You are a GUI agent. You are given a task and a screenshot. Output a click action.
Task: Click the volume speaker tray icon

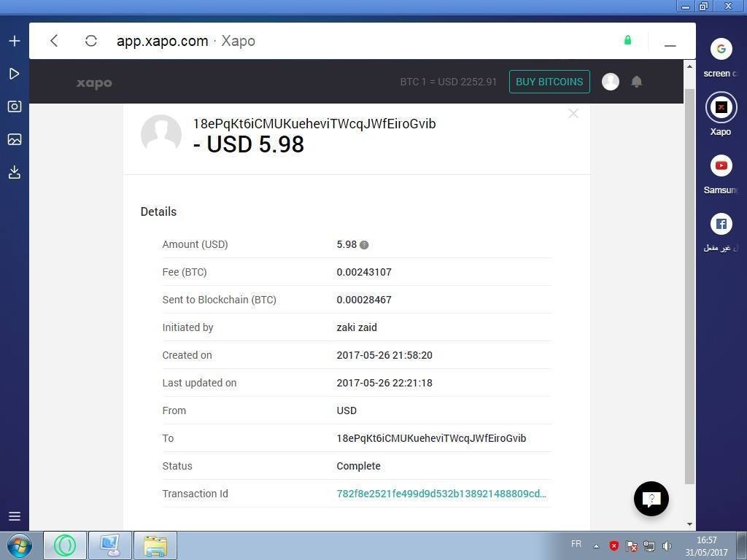(x=667, y=545)
